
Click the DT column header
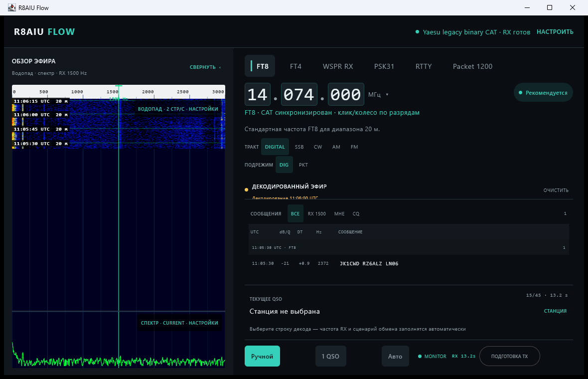click(x=300, y=232)
